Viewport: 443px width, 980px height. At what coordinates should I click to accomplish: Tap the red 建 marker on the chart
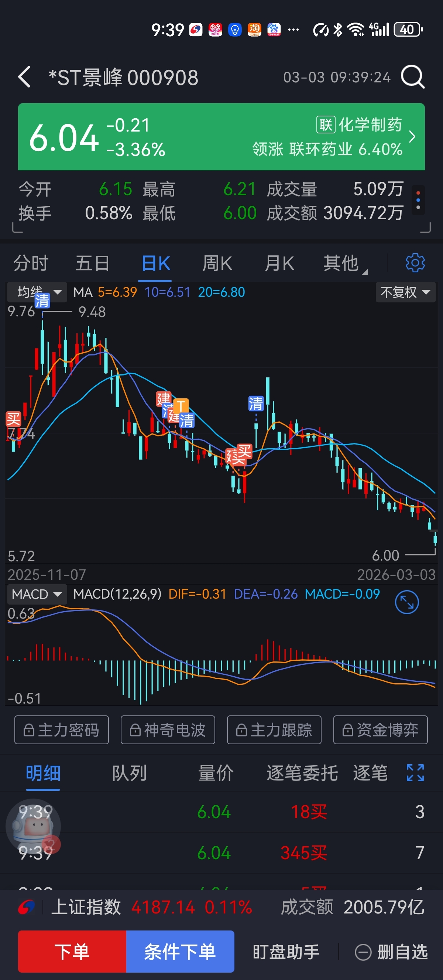point(164,399)
